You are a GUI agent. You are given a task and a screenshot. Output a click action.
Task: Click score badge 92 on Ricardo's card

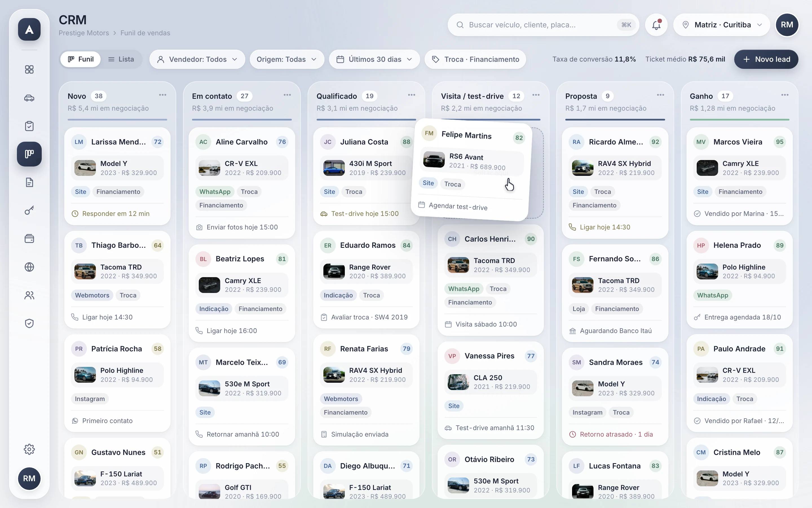[x=655, y=142]
